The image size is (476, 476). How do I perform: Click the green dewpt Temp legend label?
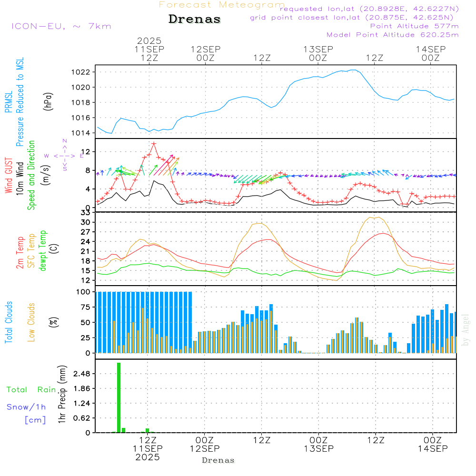(x=43, y=251)
